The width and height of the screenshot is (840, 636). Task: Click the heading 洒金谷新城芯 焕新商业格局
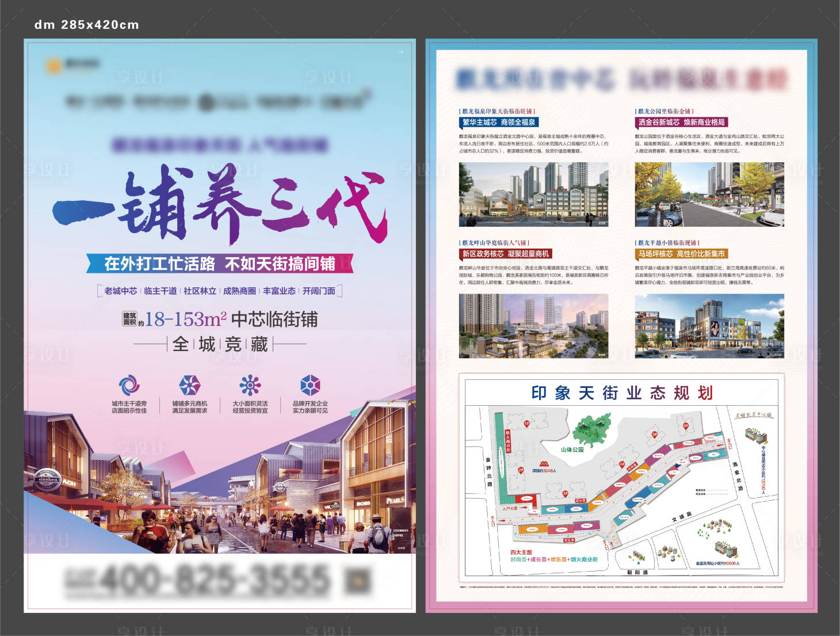682,122
